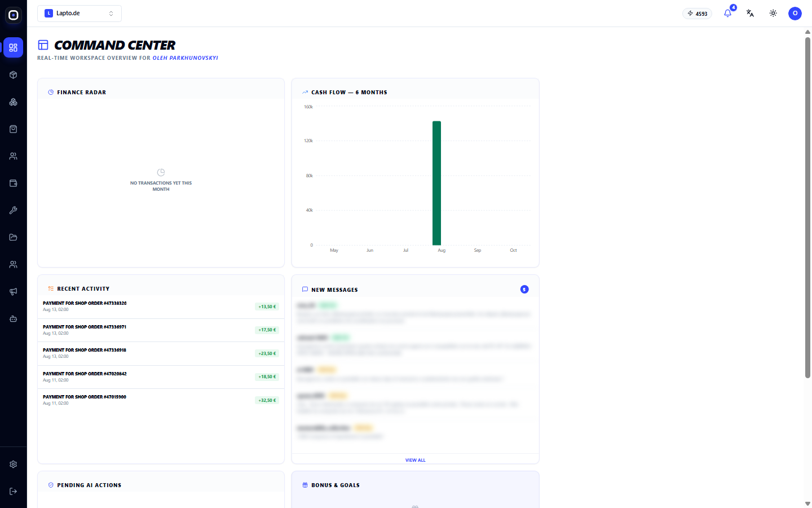Open the user avatar menu
This screenshot has height=508, width=812.
(795, 13)
